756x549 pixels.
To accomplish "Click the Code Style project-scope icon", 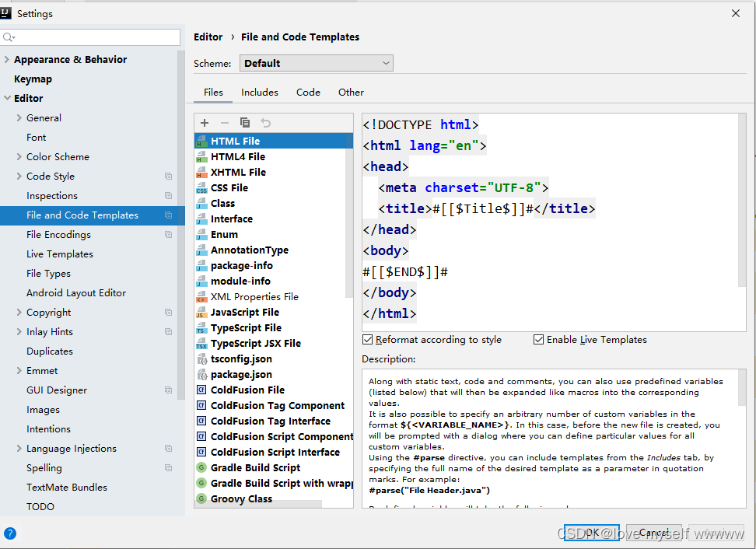I will tap(168, 177).
